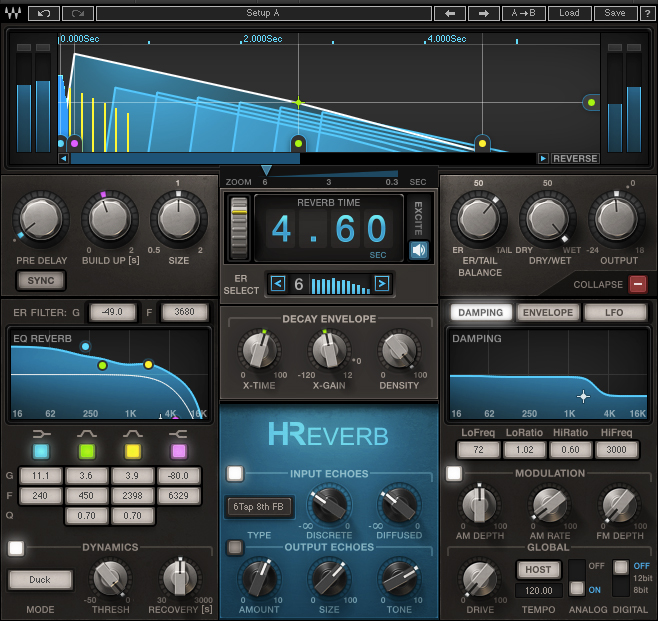The image size is (658, 621).
Task: Click the REVERSE button
Action: coord(575,158)
